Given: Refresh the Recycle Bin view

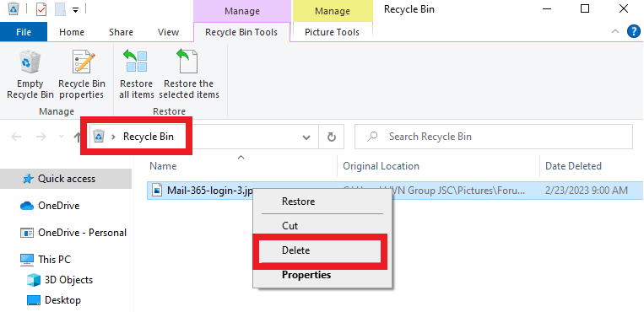Looking at the screenshot, I should click(332, 137).
